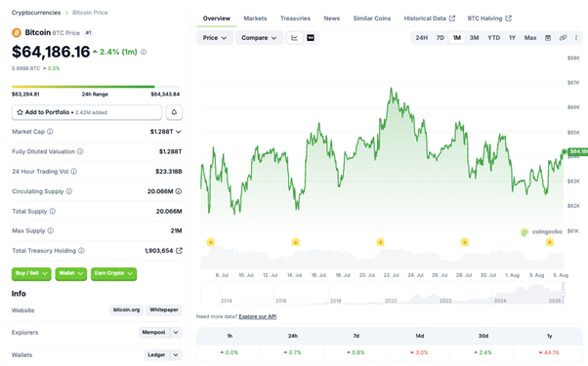Click Add to Portfolio button
Screen dimensions: 588x366
(87, 112)
